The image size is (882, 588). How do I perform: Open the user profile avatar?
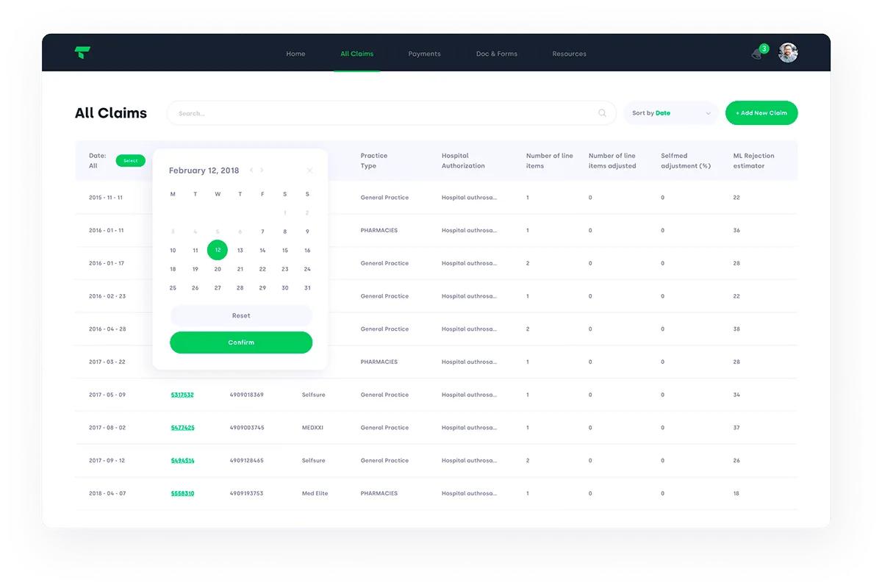(788, 53)
